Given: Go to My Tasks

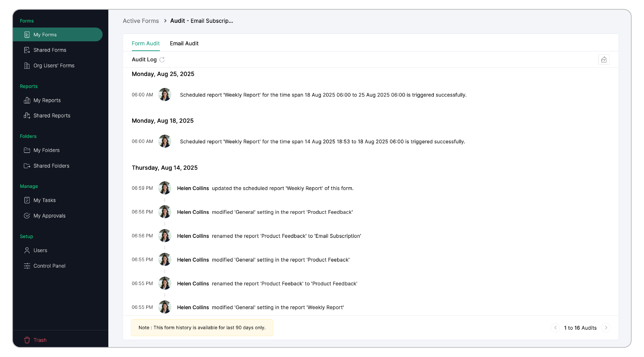Looking at the screenshot, I should pos(44,200).
